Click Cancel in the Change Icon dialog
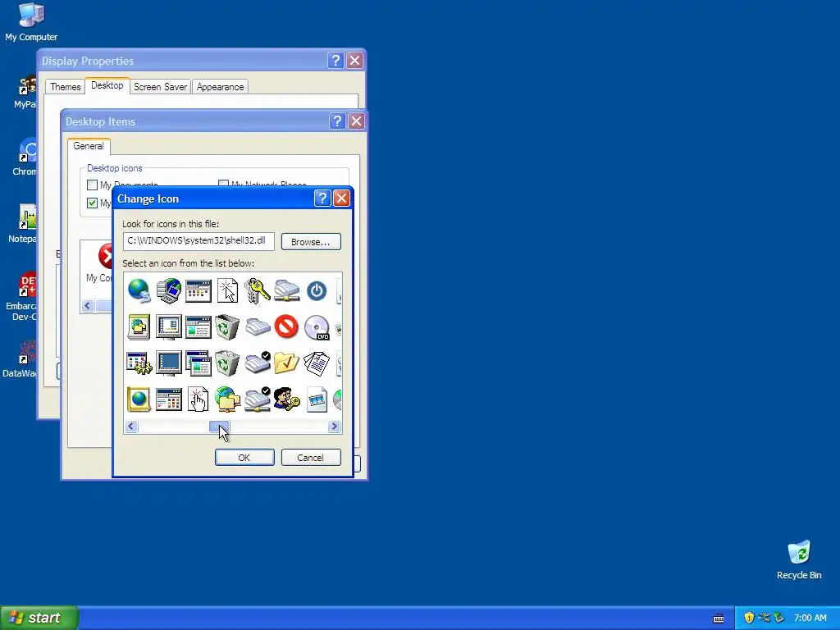This screenshot has height=630, width=840. (x=311, y=458)
